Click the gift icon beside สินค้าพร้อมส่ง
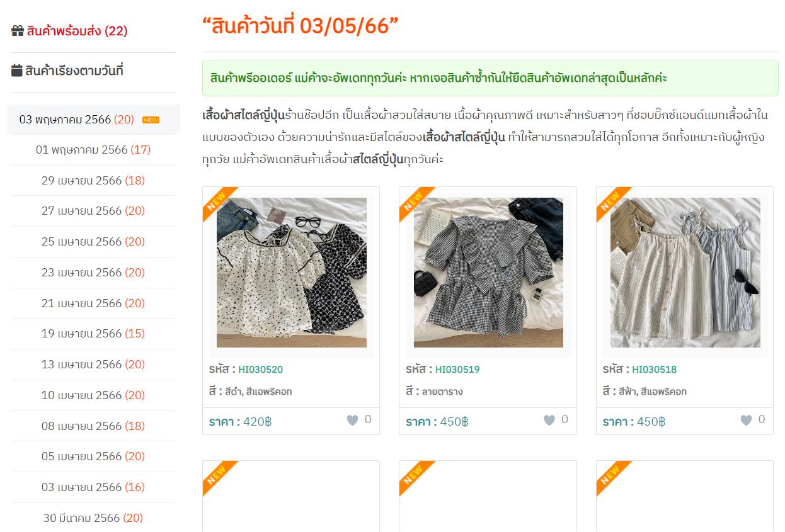 tap(18, 31)
